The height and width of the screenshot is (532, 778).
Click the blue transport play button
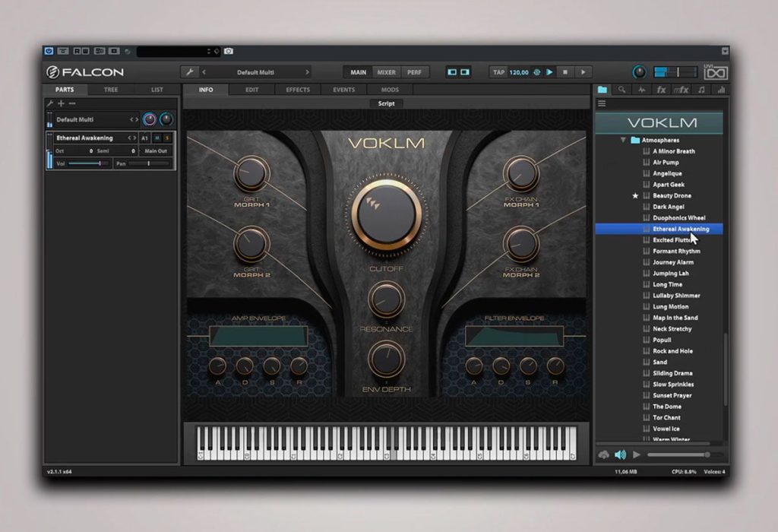(x=550, y=72)
